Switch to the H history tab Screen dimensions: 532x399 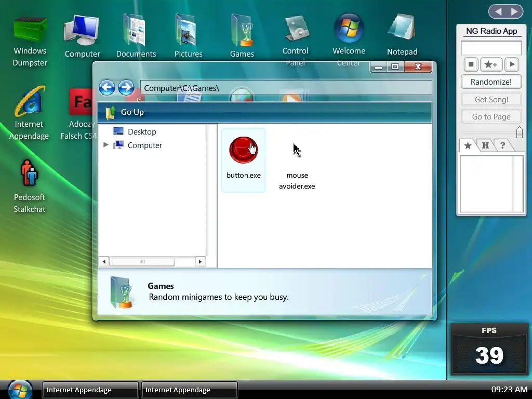click(486, 145)
